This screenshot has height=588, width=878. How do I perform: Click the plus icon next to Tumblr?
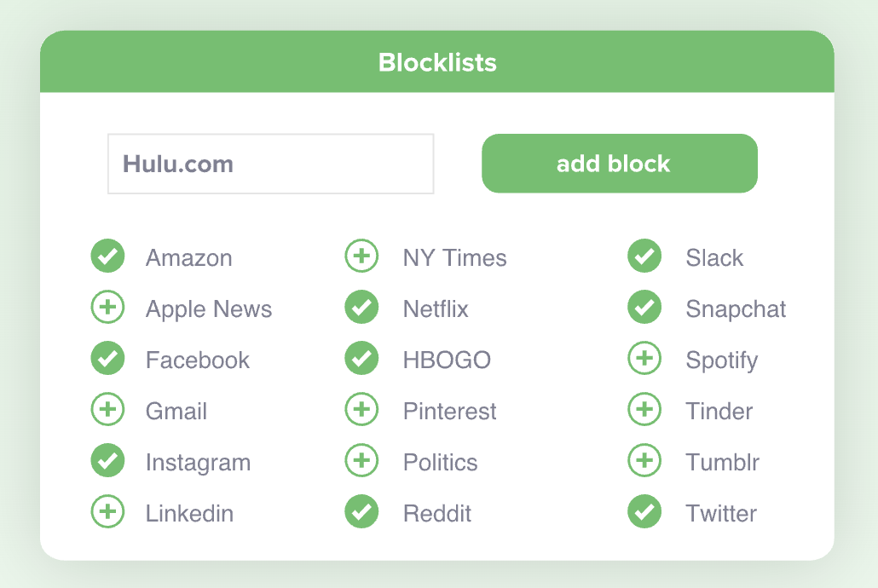(644, 460)
